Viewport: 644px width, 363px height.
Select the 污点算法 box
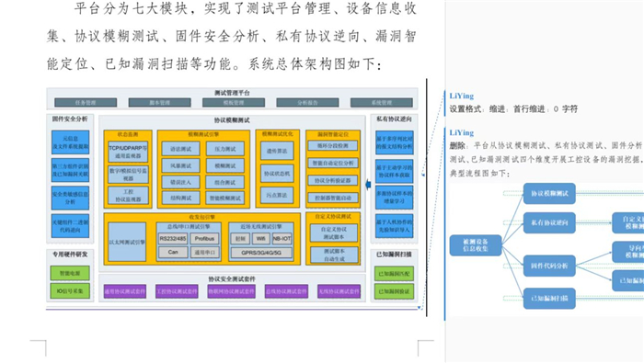pyautogui.click(x=277, y=195)
